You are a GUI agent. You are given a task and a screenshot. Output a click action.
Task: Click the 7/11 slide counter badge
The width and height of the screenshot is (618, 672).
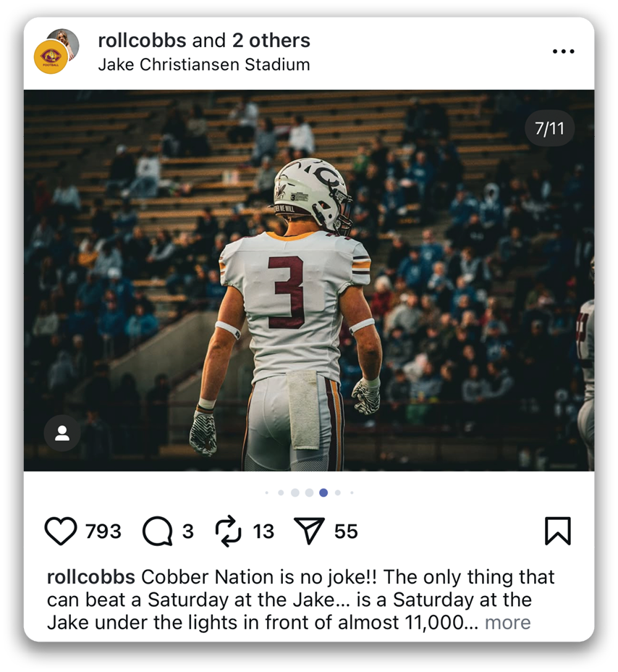[549, 129]
